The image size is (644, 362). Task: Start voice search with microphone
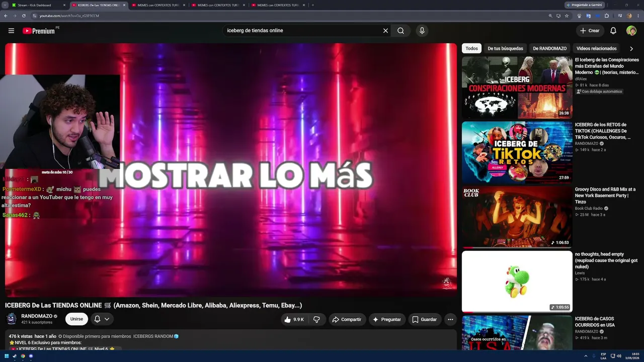click(x=422, y=31)
